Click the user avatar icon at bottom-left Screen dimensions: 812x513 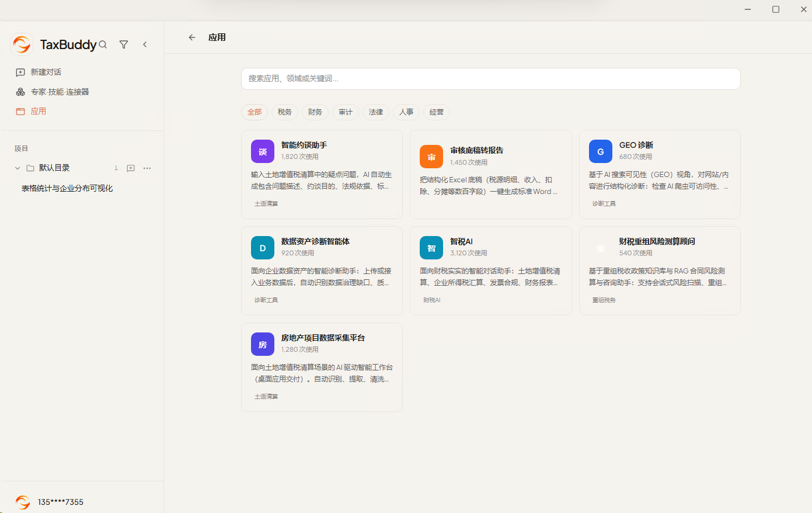pos(23,502)
